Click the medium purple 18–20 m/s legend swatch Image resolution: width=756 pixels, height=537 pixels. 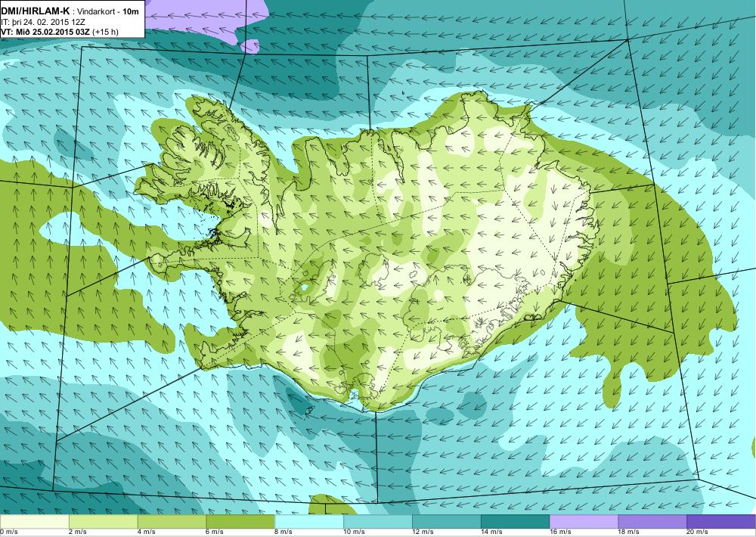point(652,522)
